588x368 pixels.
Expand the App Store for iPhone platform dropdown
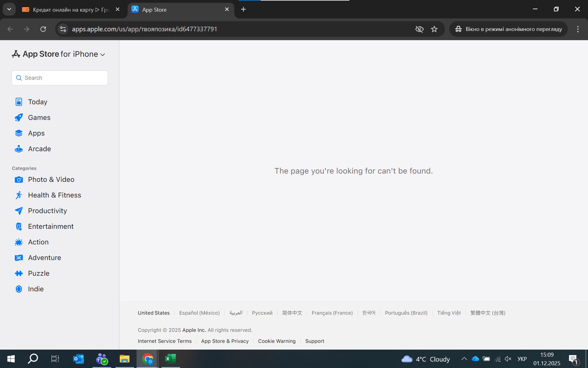[102, 55]
